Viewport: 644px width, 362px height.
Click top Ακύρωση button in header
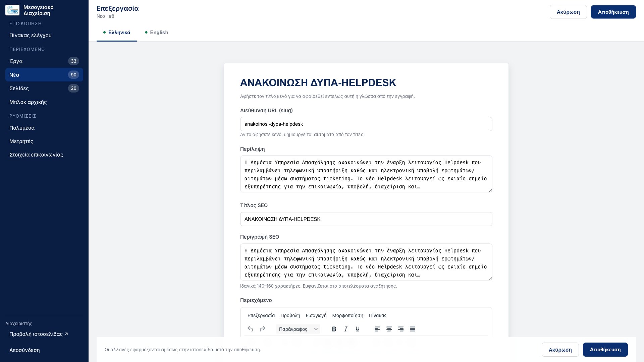pyautogui.click(x=568, y=12)
